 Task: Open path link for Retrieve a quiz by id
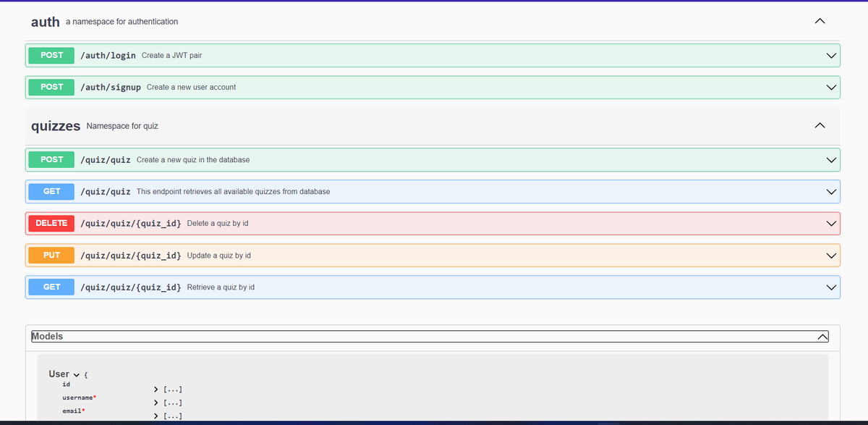(131, 287)
